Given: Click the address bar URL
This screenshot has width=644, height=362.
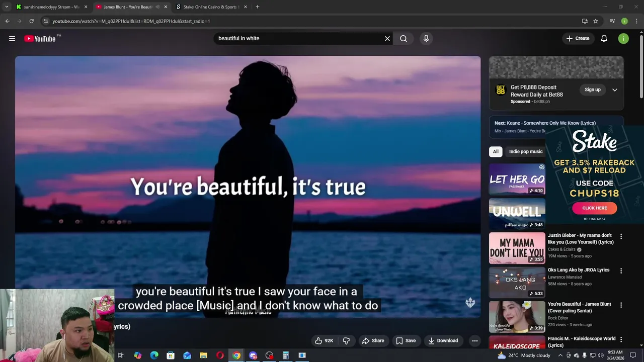Looking at the screenshot, I should pos(131,21).
